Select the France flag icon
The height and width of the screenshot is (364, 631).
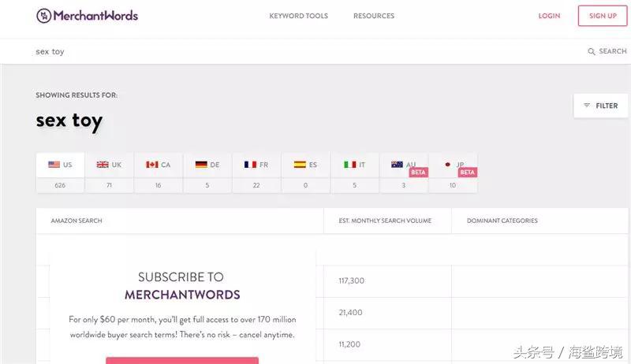(250, 165)
